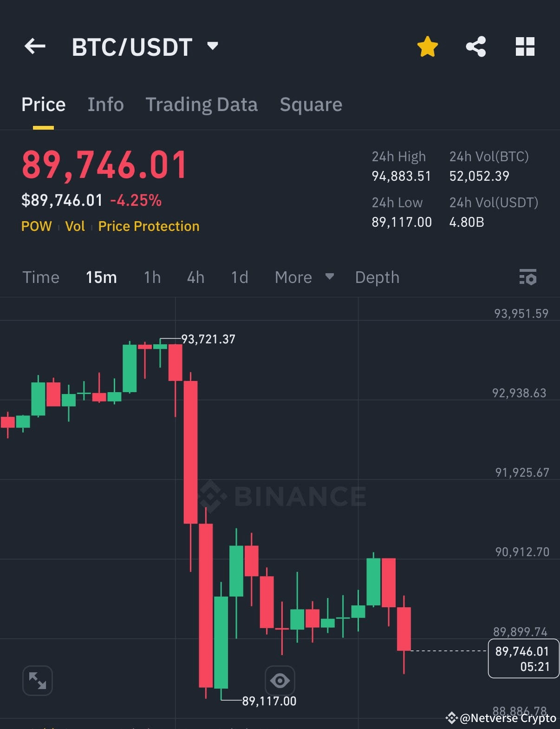
Task: Open sharing options via the share icon
Action: coord(475,46)
